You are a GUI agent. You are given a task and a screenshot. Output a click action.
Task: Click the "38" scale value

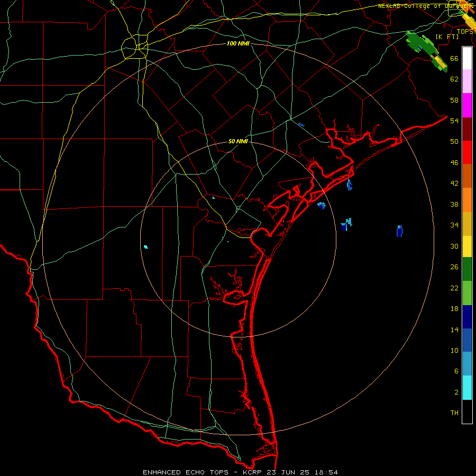click(454, 205)
